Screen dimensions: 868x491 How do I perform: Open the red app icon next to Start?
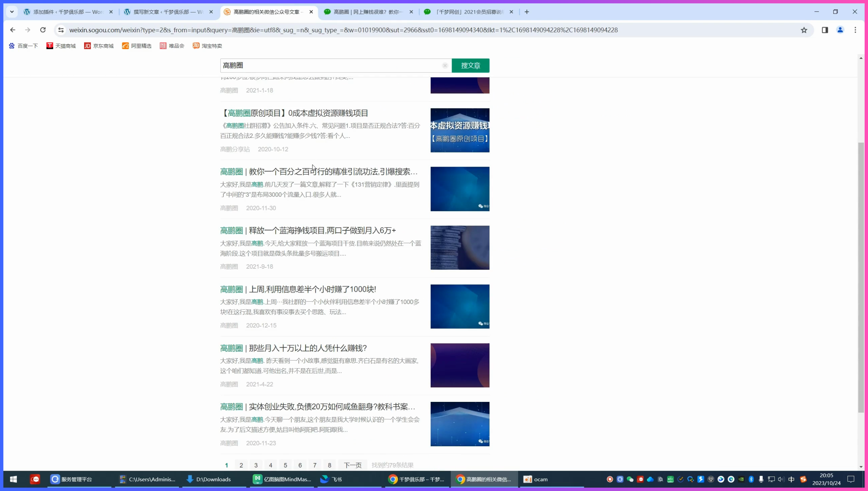(x=35, y=479)
